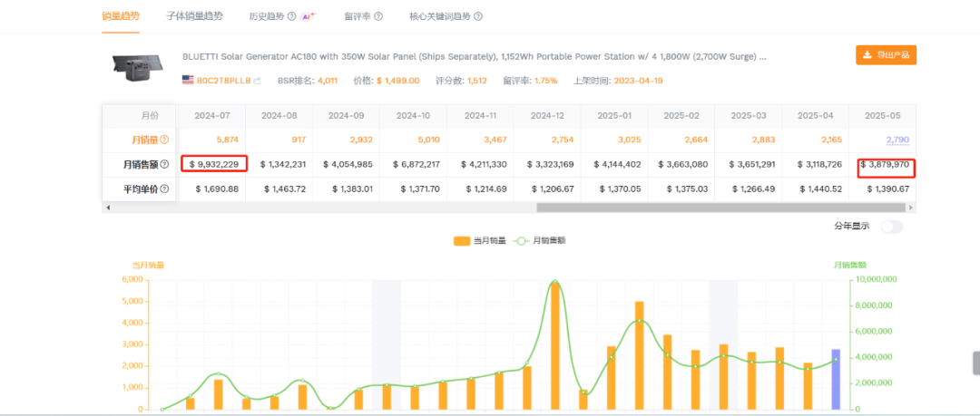Click average price cell $ 1,690.88
The image size is (980, 416).
(x=216, y=189)
